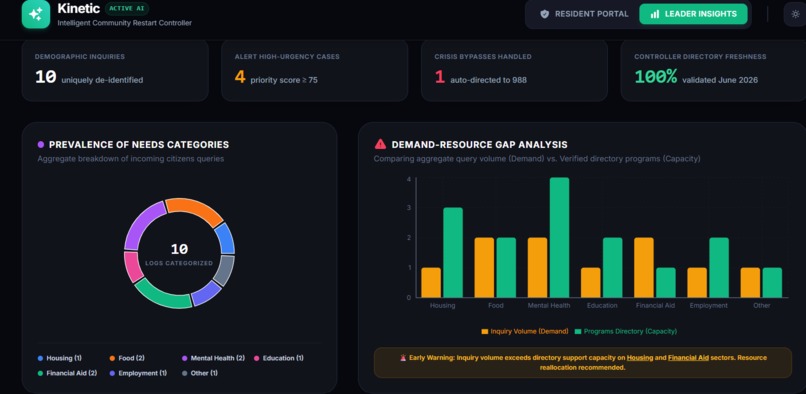The height and width of the screenshot is (394, 806).
Task: Click the 'auto-directed to 988' text
Action: [x=488, y=80]
